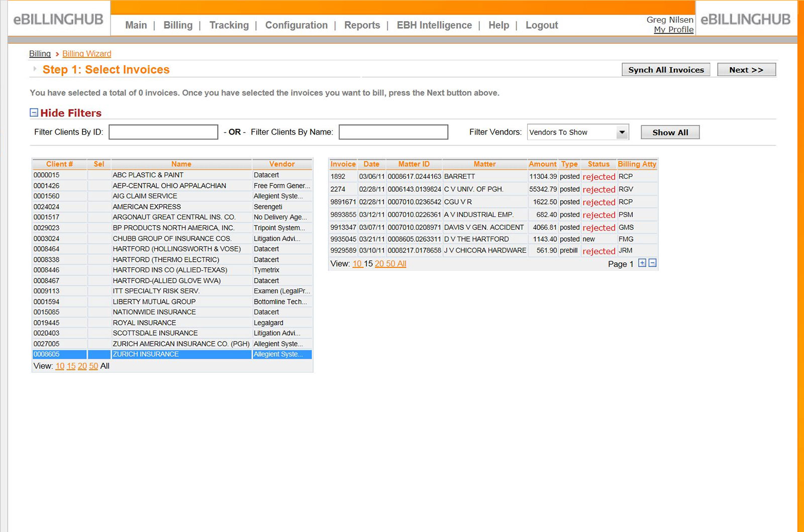Click rejected status of invoice 9893855

(598, 215)
